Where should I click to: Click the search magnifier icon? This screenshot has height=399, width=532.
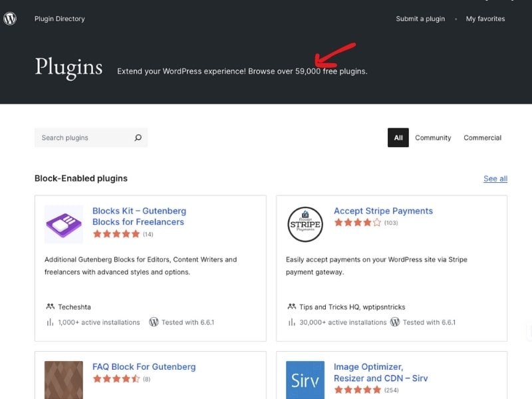click(138, 138)
